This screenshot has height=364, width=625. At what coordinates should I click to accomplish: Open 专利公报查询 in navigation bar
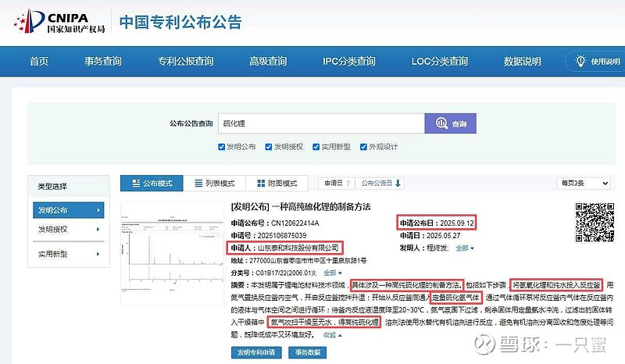185,61
